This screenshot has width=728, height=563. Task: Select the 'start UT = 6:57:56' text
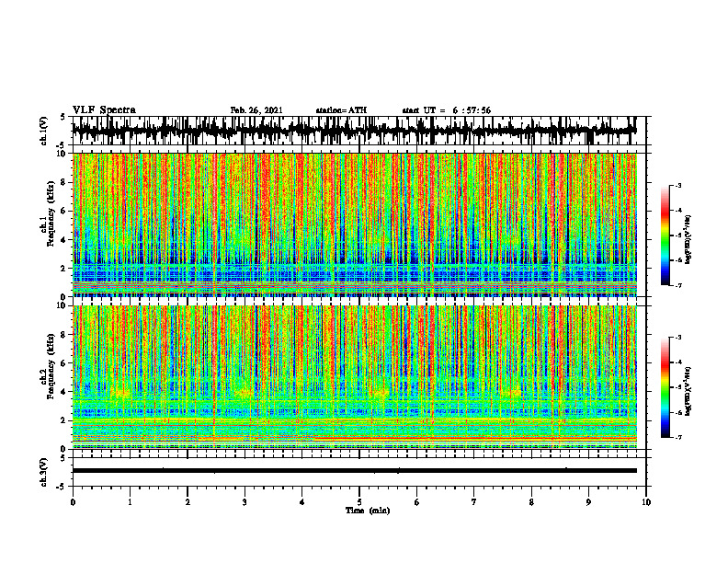[446, 110]
